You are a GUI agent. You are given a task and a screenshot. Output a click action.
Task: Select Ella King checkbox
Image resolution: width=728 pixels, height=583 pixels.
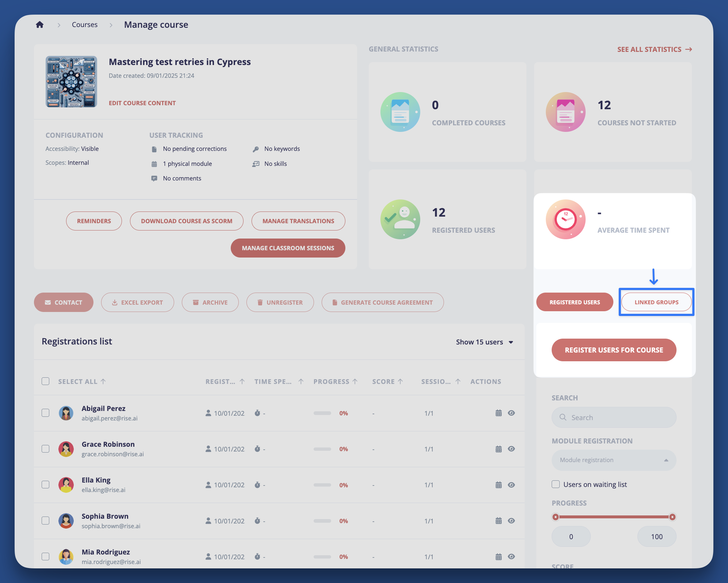[46, 484]
